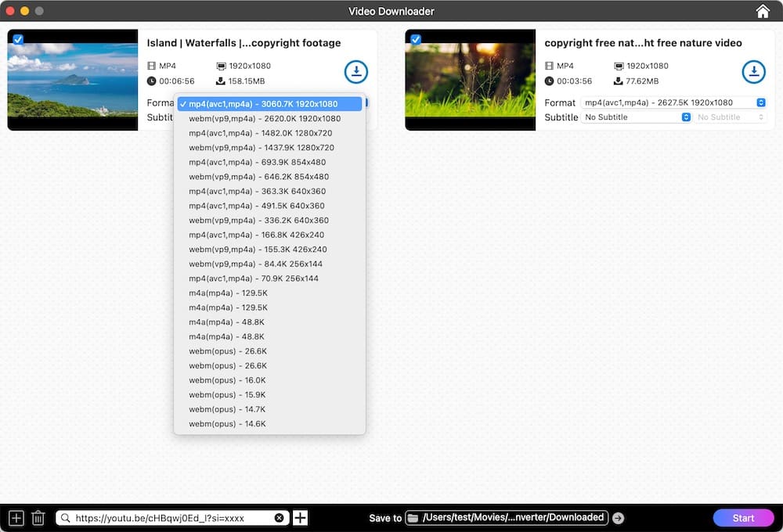Open the No Subtitle dropdown
The image size is (783, 532).
point(637,117)
